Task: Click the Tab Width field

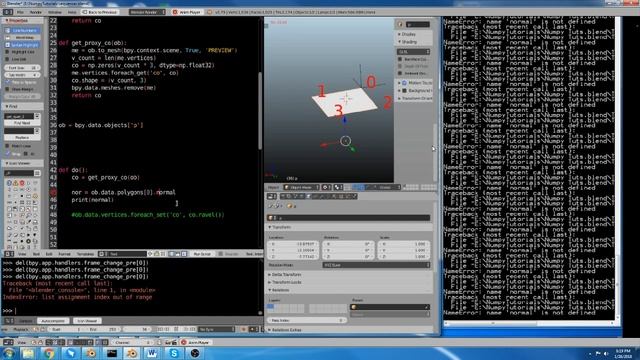Action: [x=22, y=75]
